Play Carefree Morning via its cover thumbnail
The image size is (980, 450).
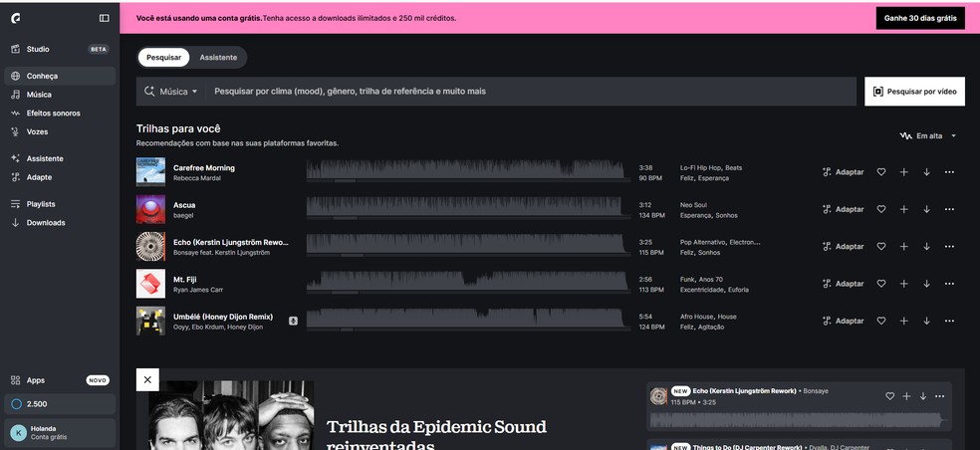point(150,172)
